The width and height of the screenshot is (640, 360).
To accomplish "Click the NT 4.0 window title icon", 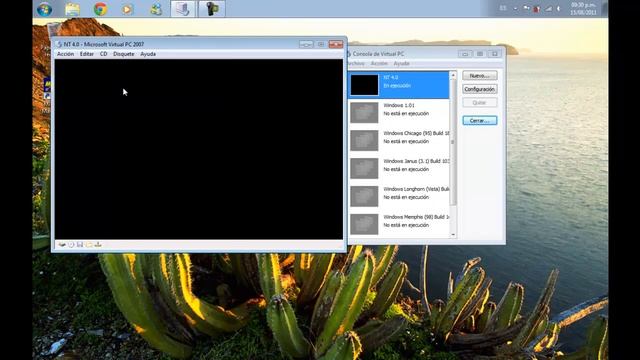I will point(60,44).
